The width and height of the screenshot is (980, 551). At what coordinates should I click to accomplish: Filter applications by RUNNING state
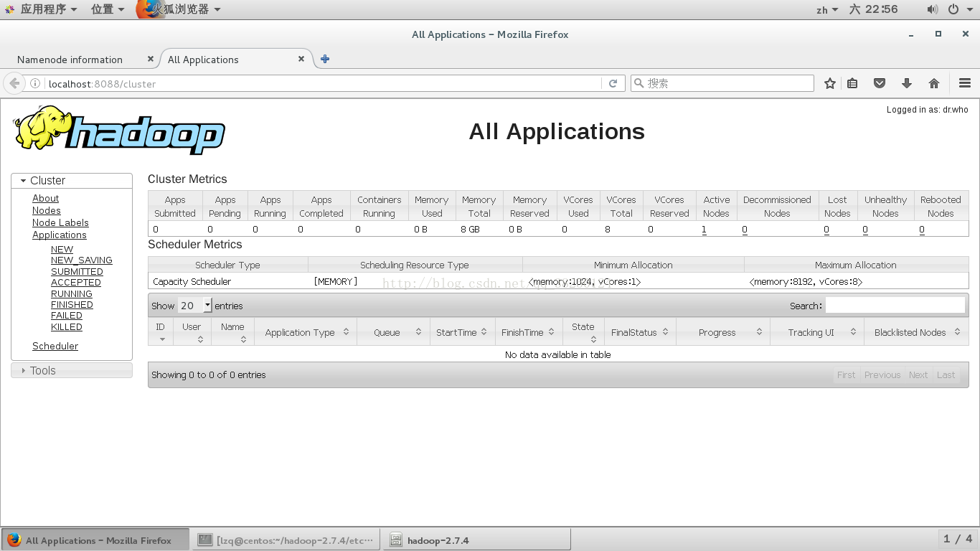pyautogui.click(x=72, y=294)
